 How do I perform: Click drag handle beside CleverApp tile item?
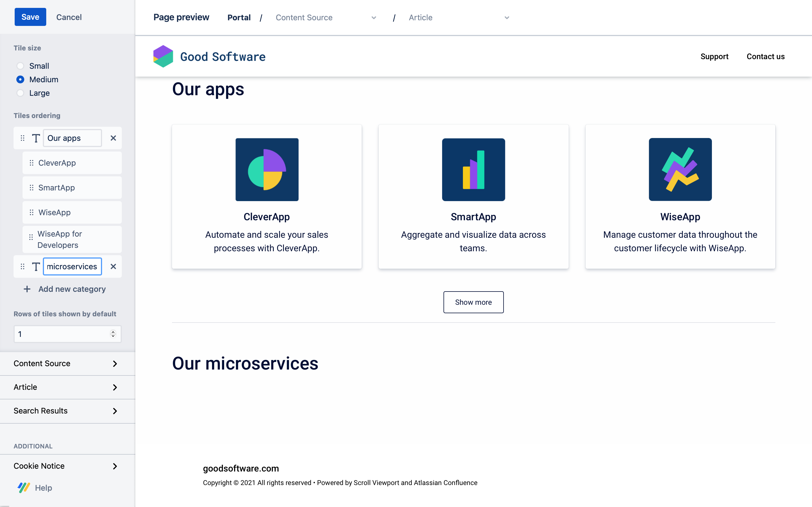click(x=32, y=163)
